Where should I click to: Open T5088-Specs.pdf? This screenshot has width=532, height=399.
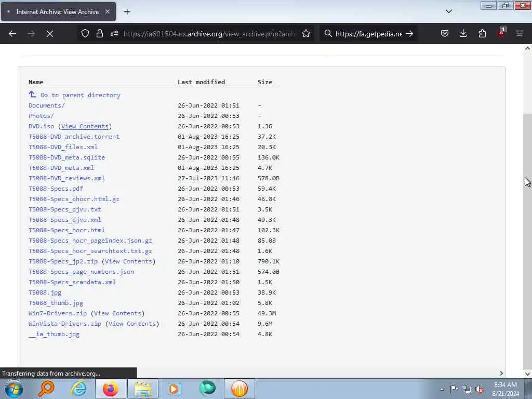56,188
